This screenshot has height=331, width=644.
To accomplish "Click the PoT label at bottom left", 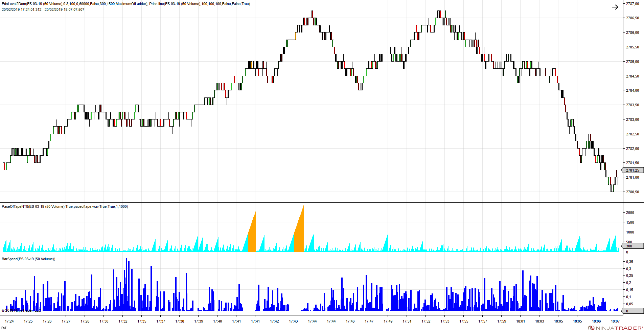I will coord(4,328).
